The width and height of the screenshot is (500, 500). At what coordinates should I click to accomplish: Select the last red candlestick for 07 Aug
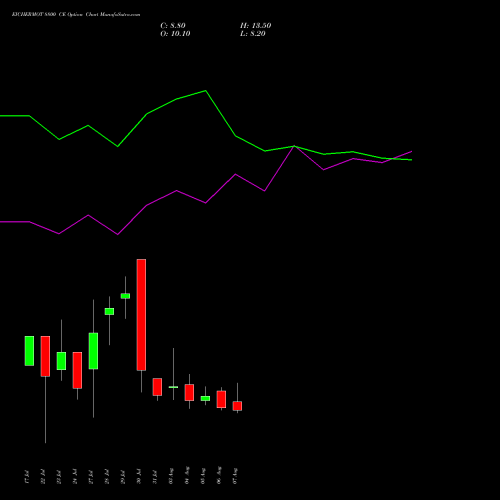coord(237,406)
